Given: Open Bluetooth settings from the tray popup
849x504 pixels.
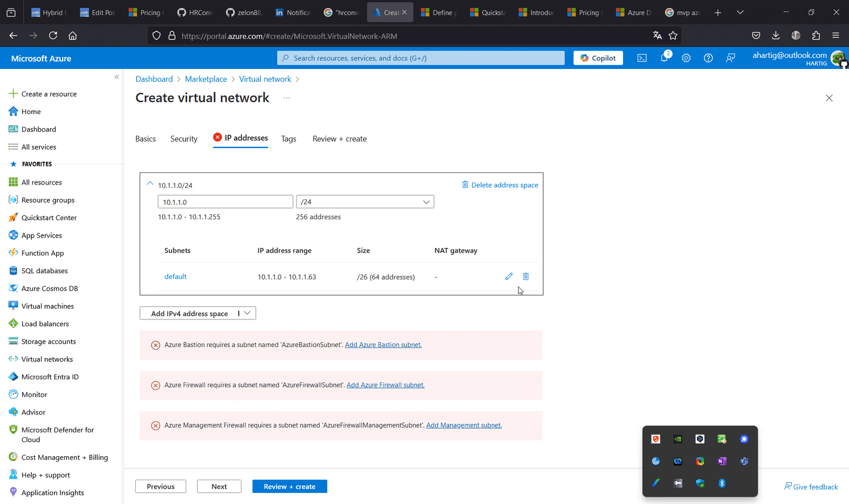Looking at the screenshot, I should 722,483.
